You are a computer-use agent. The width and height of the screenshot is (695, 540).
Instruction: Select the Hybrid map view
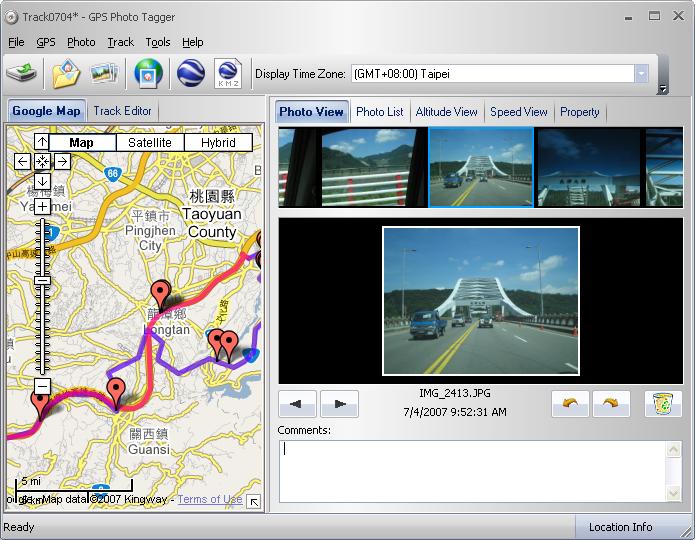218,143
